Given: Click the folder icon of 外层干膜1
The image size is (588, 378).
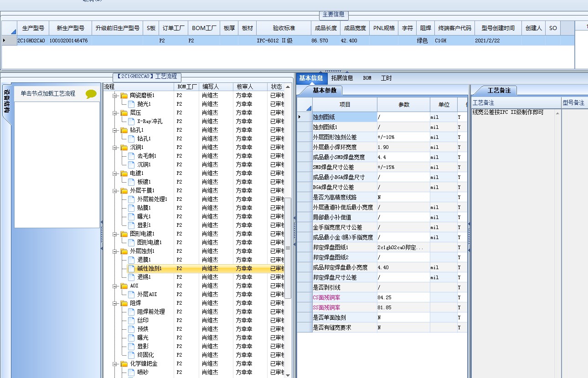Looking at the screenshot, I should tap(124, 191).
